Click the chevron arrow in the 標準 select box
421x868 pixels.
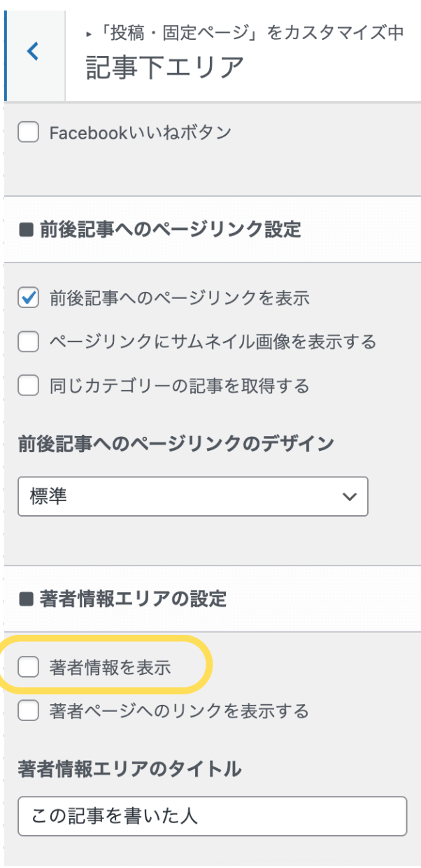(x=348, y=496)
